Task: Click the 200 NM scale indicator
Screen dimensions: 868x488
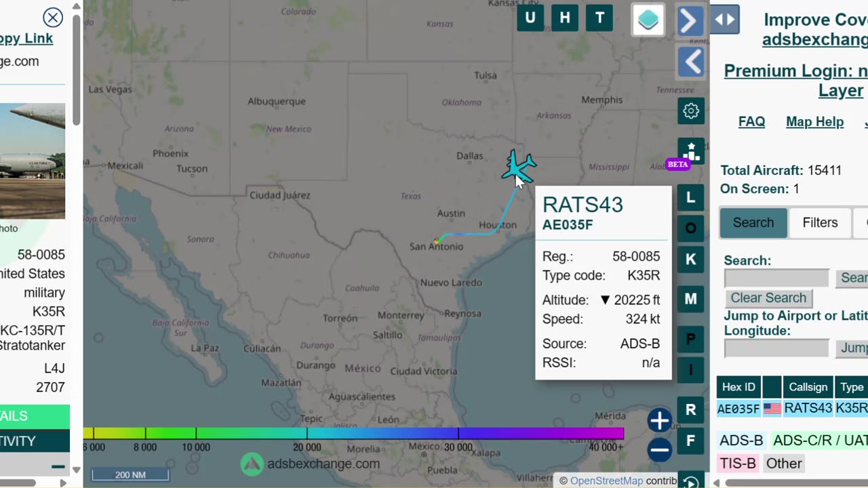Action: 130,474
